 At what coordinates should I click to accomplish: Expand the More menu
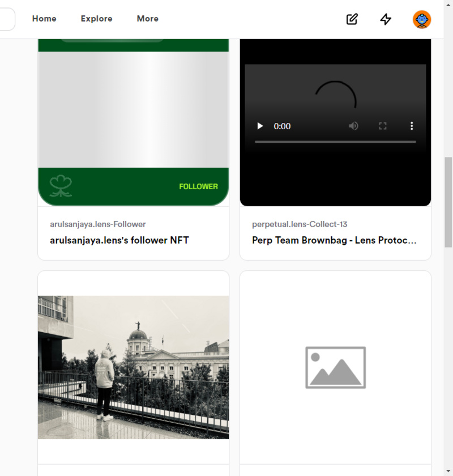click(x=147, y=19)
